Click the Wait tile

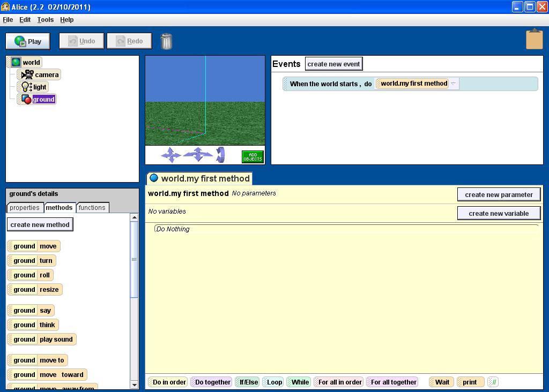point(442,382)
